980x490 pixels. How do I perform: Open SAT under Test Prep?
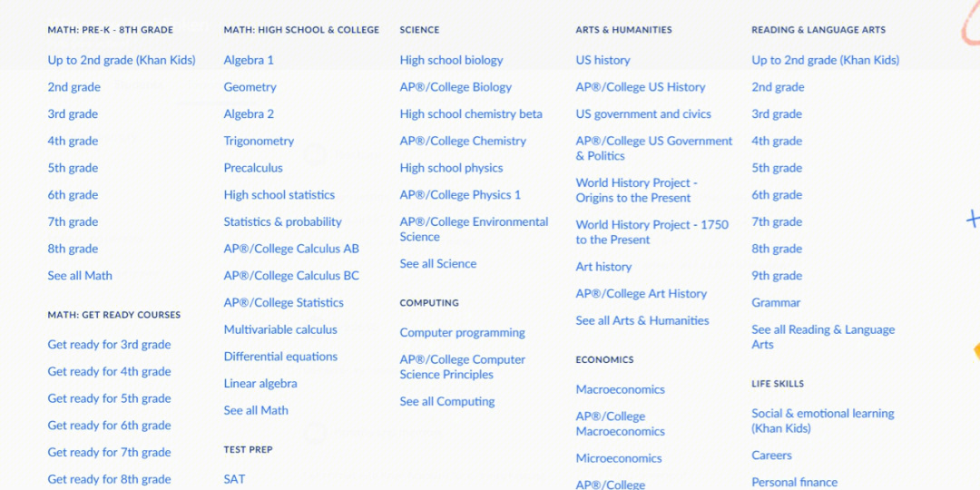click(x=234, y=479)
